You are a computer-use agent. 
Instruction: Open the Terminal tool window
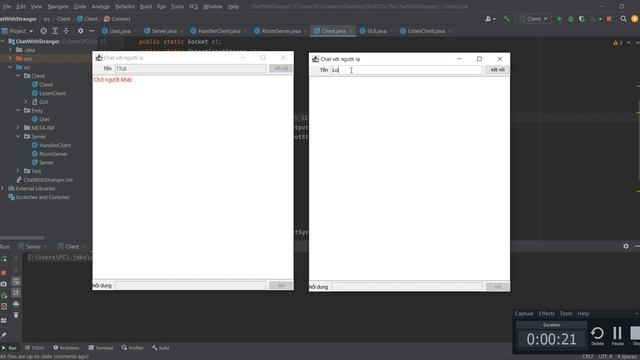(x=100, y=348)
